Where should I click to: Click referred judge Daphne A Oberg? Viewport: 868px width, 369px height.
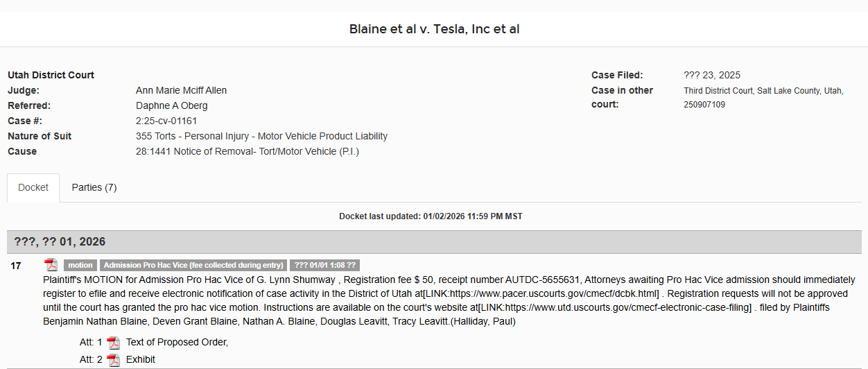point(171,105)
